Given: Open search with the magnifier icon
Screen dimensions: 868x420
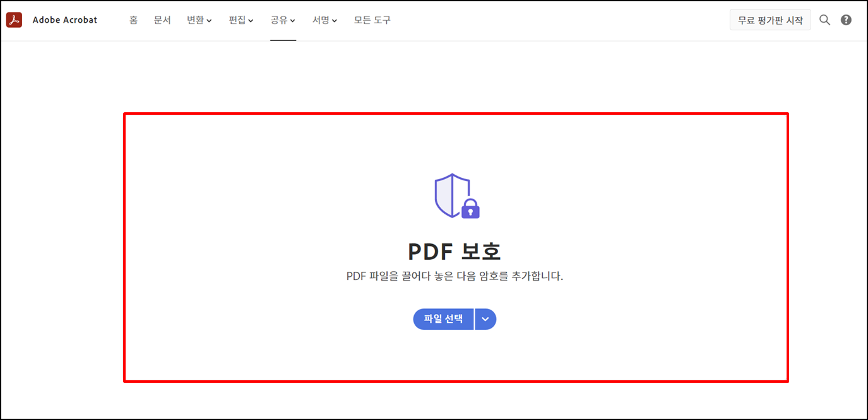Looking at the screenshot, I should tap(824, 20).
